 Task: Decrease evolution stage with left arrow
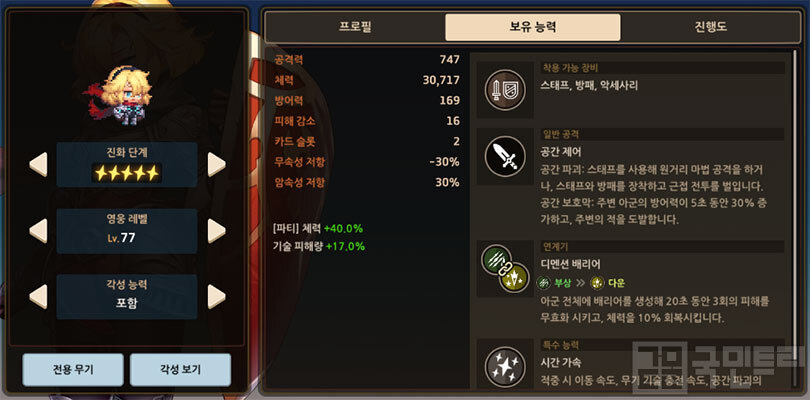point(38,165)
